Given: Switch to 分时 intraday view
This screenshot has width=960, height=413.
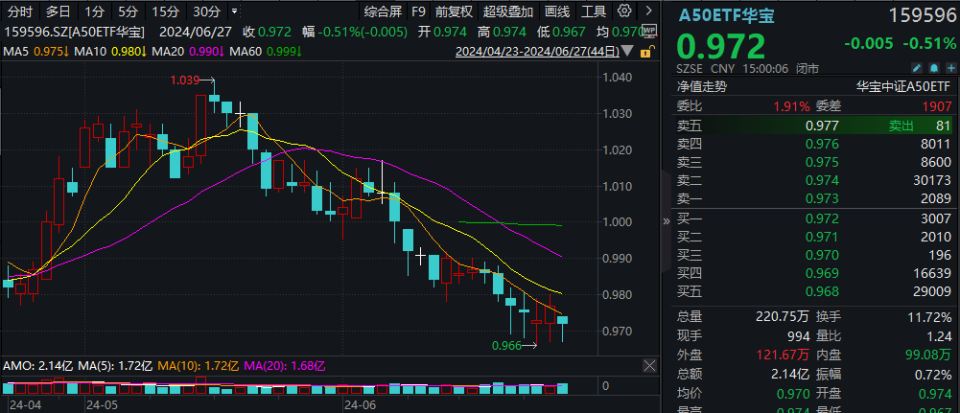Looking at the screenshot, I should 20,11.
